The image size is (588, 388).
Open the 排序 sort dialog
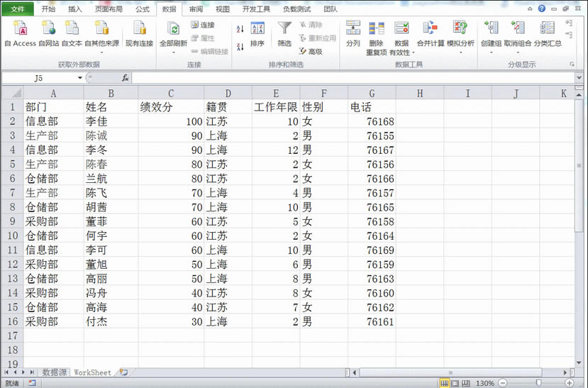coord(257,34)
